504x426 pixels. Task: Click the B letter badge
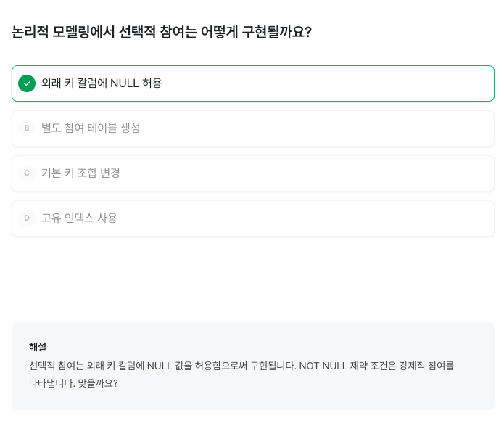[x=27, y=128]
